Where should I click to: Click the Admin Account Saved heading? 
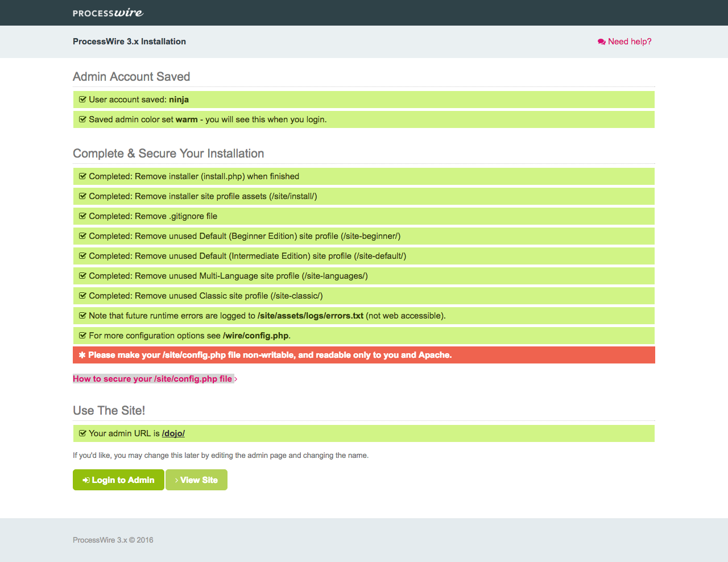[x=131, y=77]
